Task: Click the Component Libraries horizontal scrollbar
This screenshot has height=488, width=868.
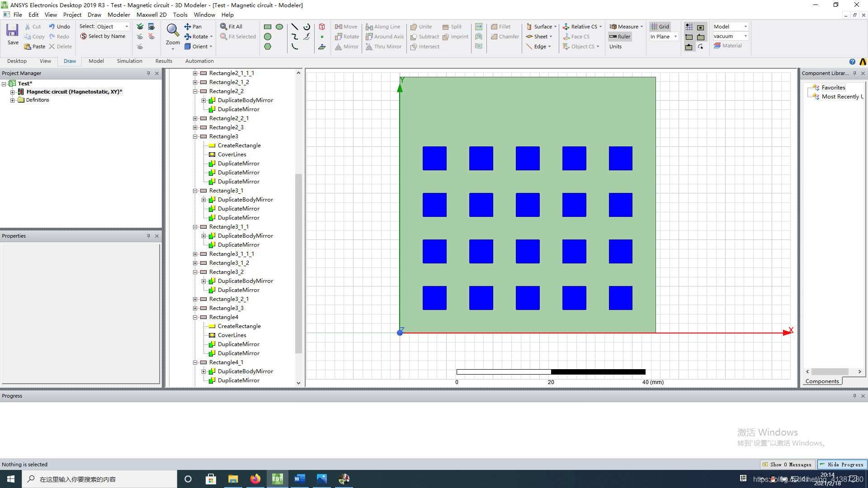Action: point(830,372)
